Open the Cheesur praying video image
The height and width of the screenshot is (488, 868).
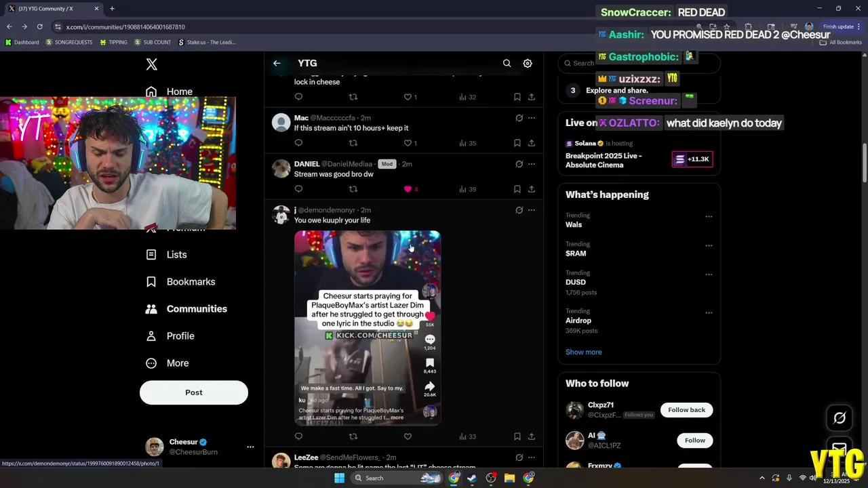click(x=368, y=328)
